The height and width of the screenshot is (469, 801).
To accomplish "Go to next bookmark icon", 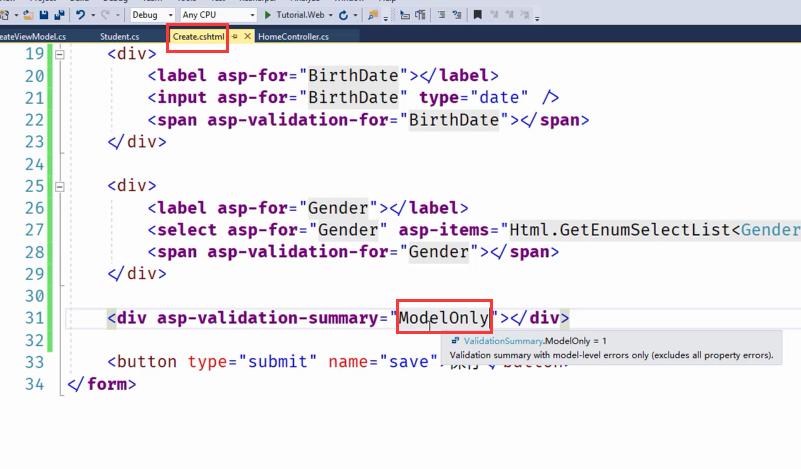I will pos(509,15).
